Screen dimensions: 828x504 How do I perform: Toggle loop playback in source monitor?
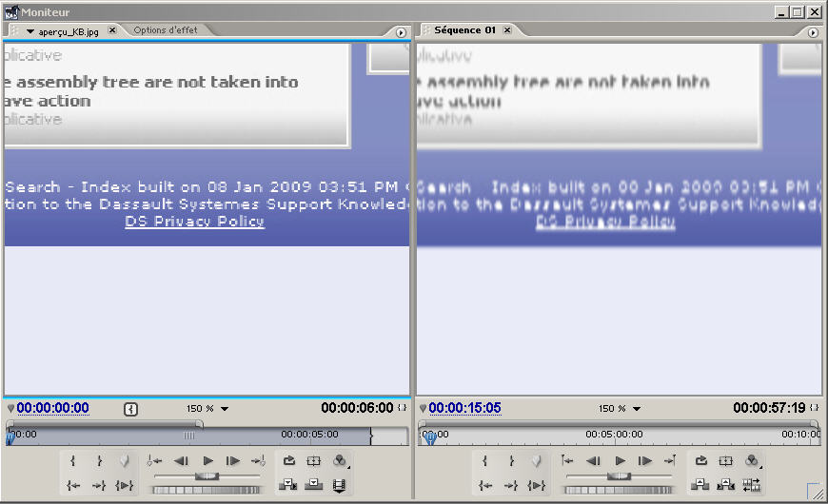[289, 460]
